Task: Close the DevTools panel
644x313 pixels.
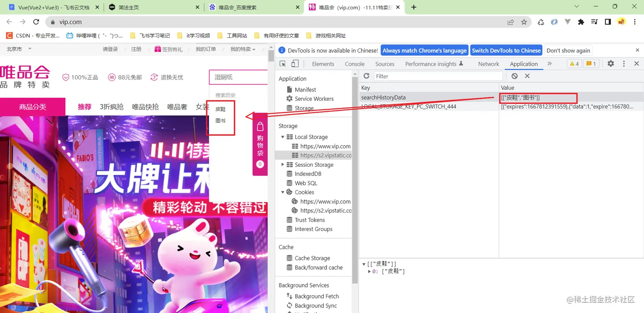Action: [x=637, y=64]
